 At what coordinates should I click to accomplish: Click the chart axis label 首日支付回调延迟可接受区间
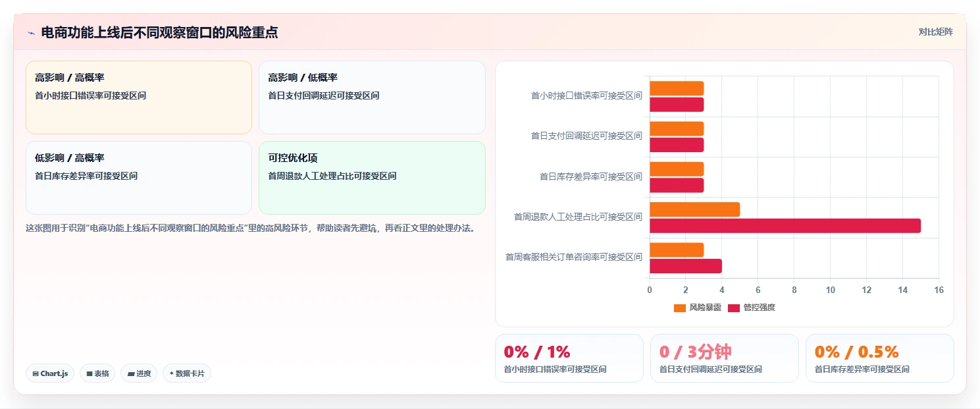tap(586, 136)
